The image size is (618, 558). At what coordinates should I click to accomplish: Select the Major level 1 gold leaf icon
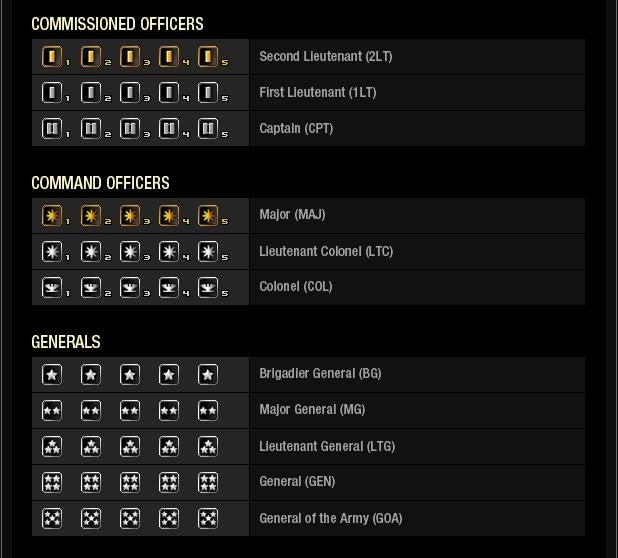[52, 216]
